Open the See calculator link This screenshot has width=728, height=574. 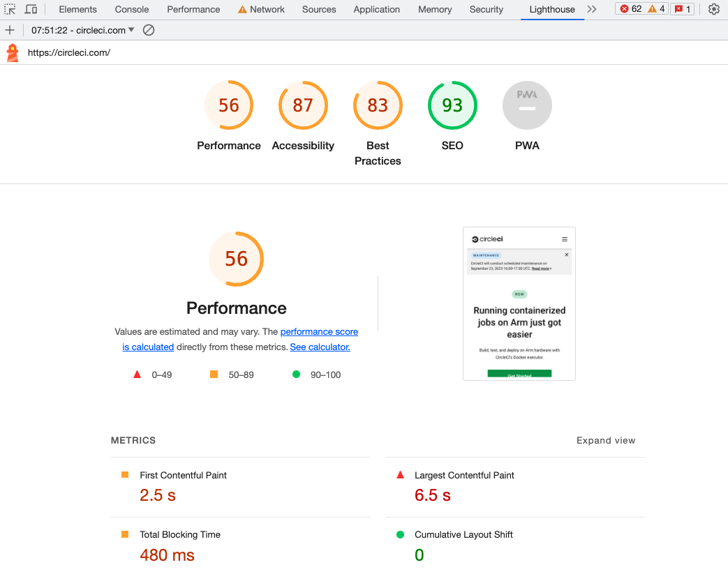(x=320, y=347)
